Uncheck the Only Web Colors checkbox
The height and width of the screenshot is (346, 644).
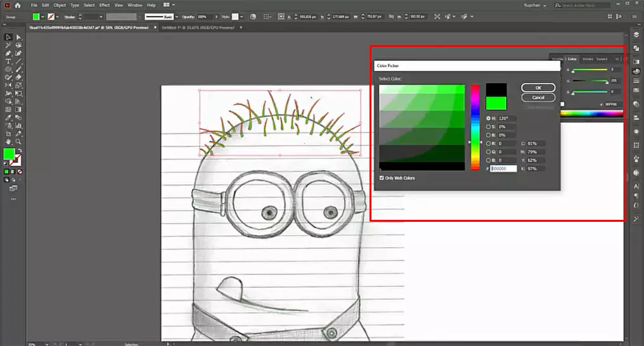[x=382, y=178]
